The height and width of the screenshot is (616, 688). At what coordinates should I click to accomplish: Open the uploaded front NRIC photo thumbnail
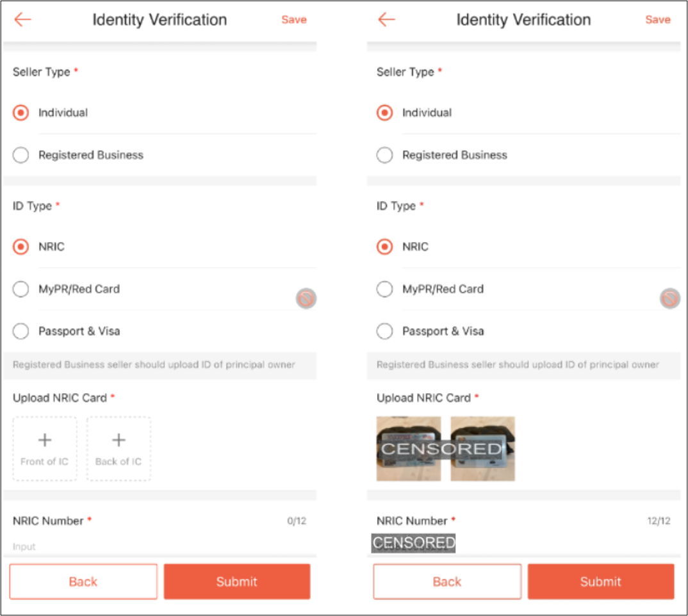pos(408,448)
